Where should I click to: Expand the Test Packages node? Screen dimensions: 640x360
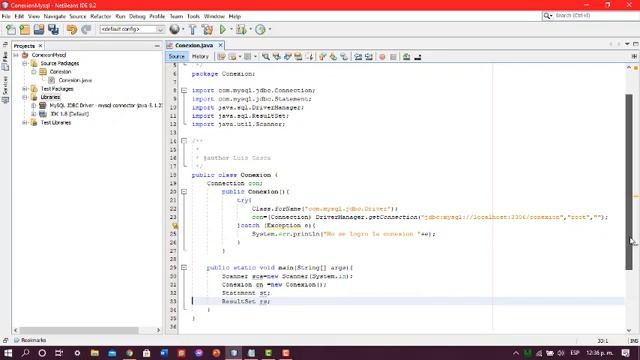[25, 89]
